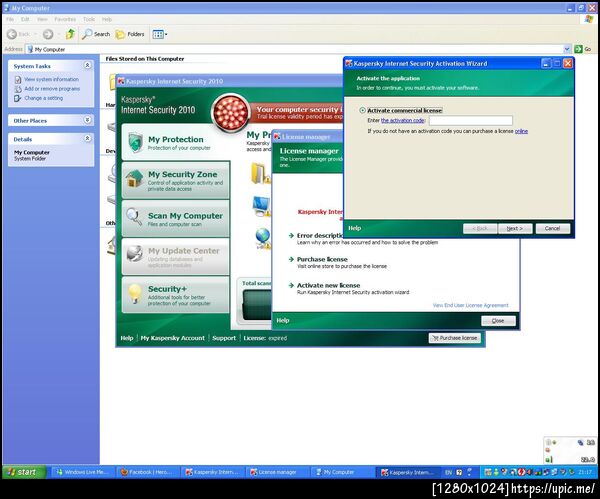Click the Forward arrow in My Computer
Viewport: 600px width, 499px height.
[x=48, y=34]
